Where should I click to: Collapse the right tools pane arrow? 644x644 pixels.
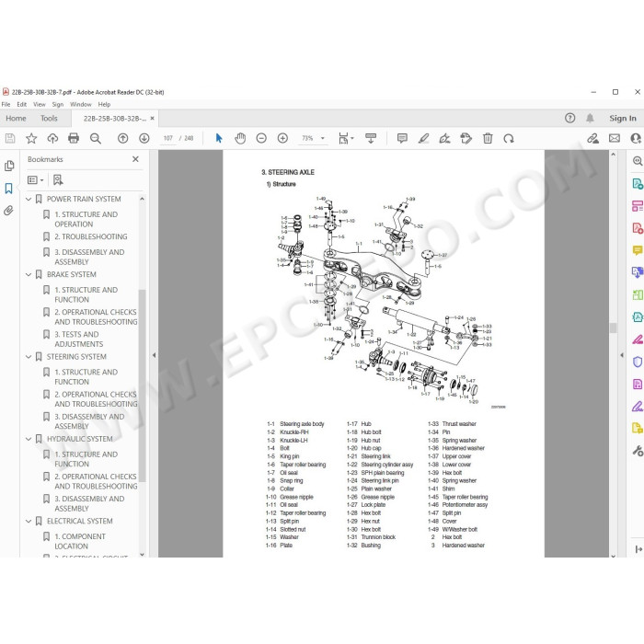tap(622, 355)
